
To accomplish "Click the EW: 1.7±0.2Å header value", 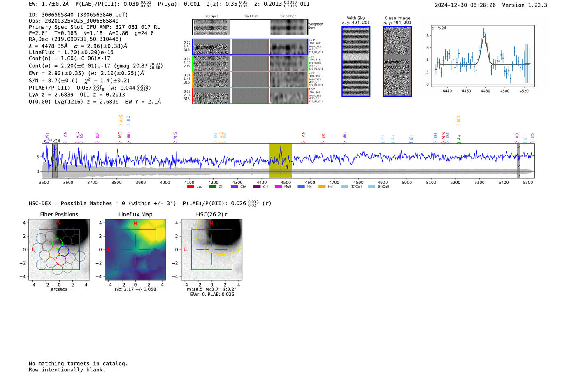I will [x=49, y=4].
